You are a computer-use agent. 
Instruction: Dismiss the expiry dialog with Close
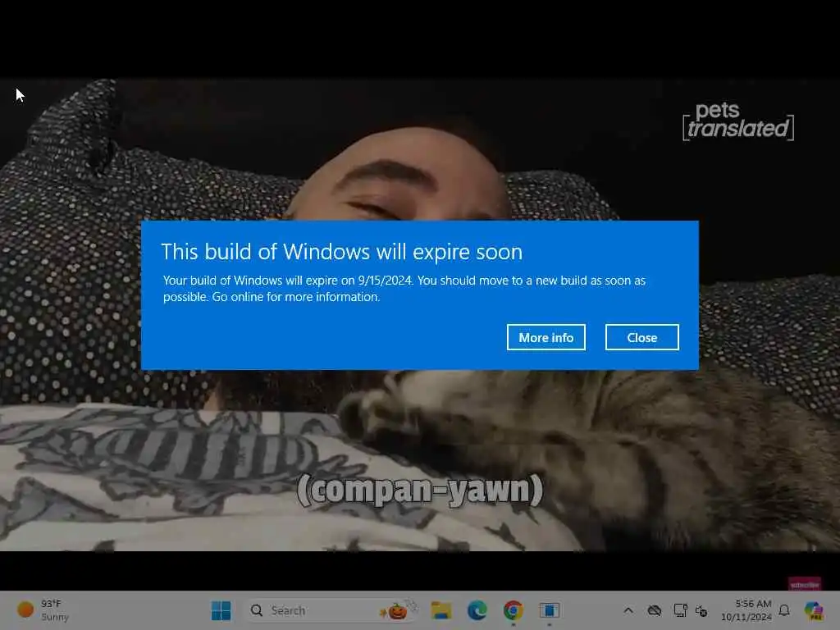pos(641,337)
